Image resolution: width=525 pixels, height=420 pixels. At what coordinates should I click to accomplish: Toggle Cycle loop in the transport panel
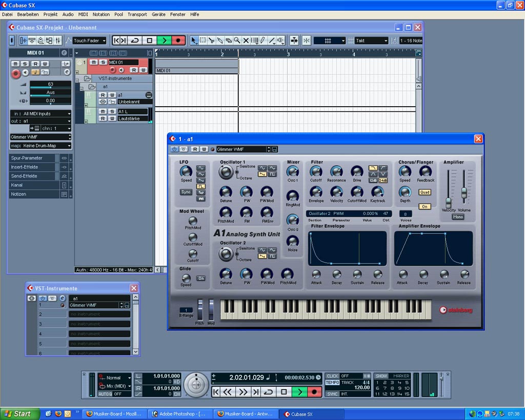[x=269, y=392]
